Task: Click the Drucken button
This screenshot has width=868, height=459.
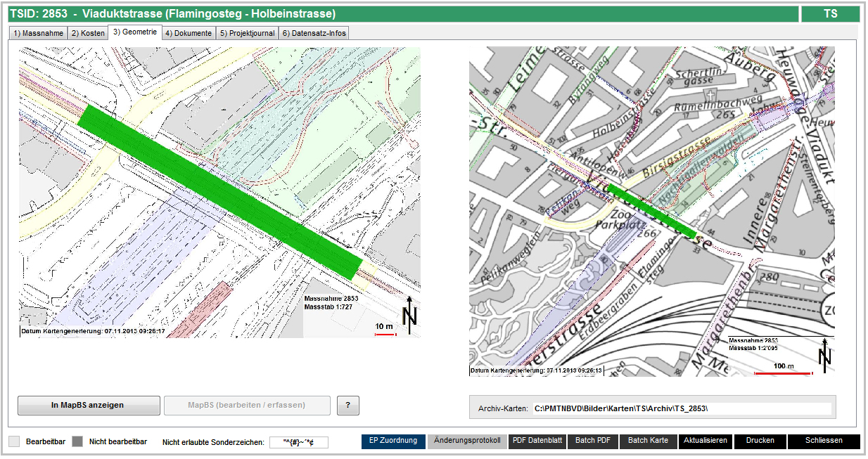Action: click(760, 441)
